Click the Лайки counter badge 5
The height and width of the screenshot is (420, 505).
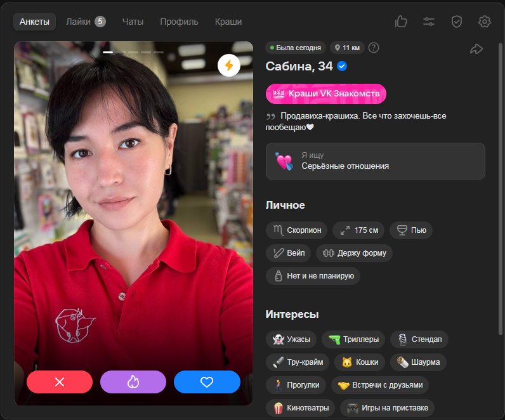point(100,22)
